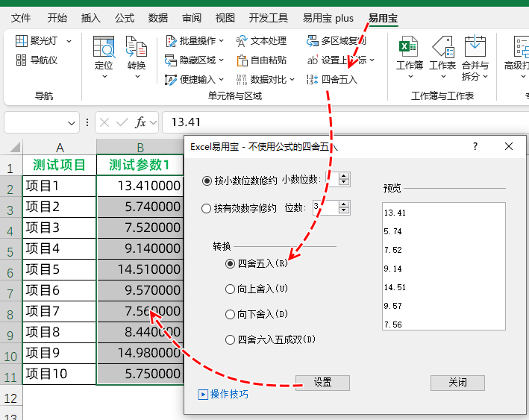This screenshot has width=529, height=420.
Task: Click the name box options dots
Action: point(87,122)
